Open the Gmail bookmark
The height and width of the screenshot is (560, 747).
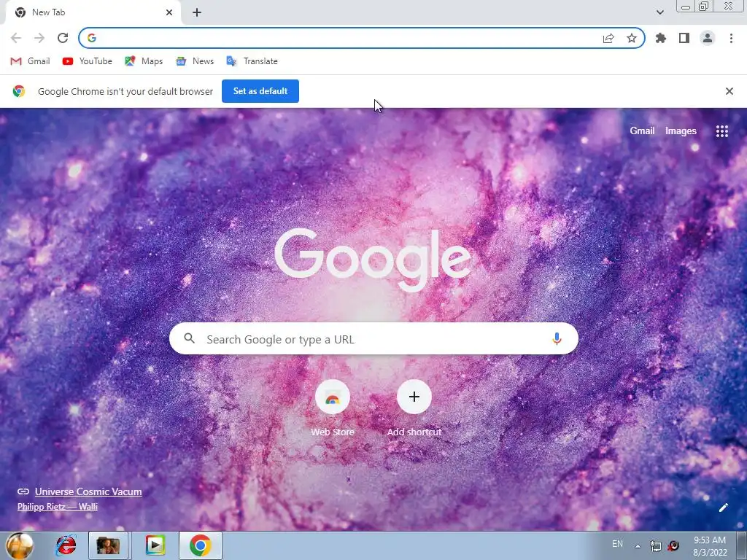pos(30,61)
